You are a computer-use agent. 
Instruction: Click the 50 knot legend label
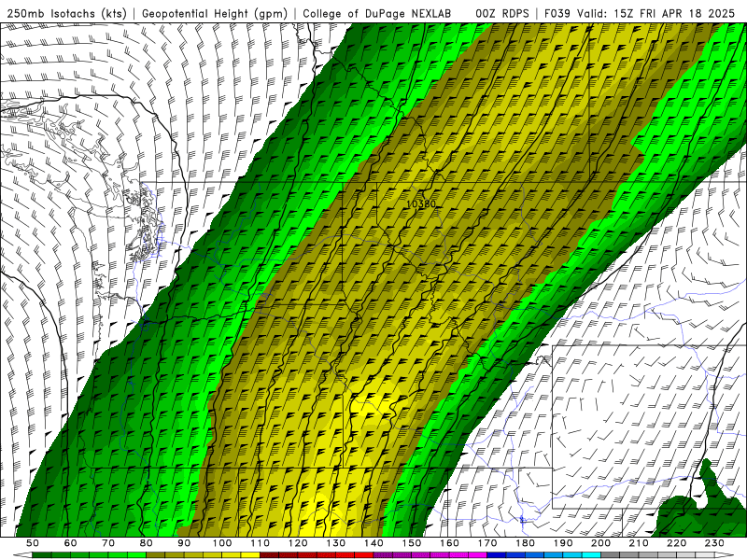(33, 543)
